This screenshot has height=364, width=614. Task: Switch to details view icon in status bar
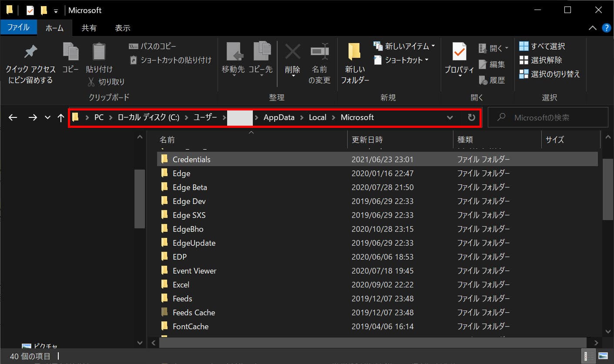[x=588, y=356]
